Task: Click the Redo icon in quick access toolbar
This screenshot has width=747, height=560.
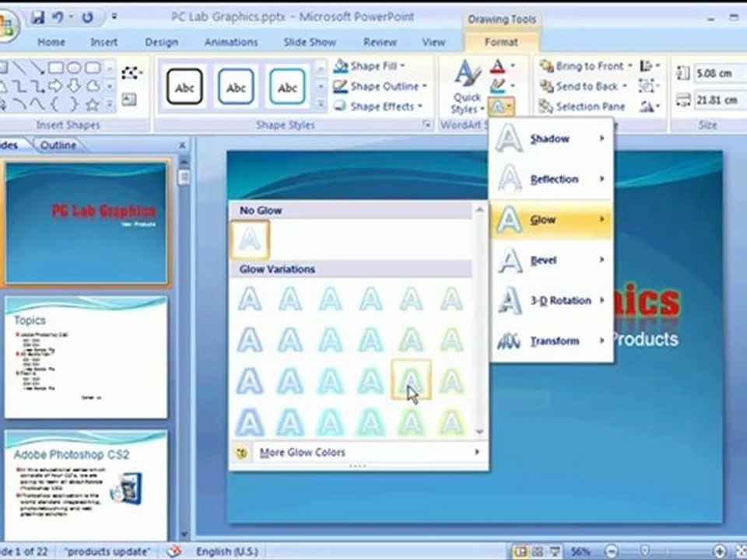Action: (87, 18)
